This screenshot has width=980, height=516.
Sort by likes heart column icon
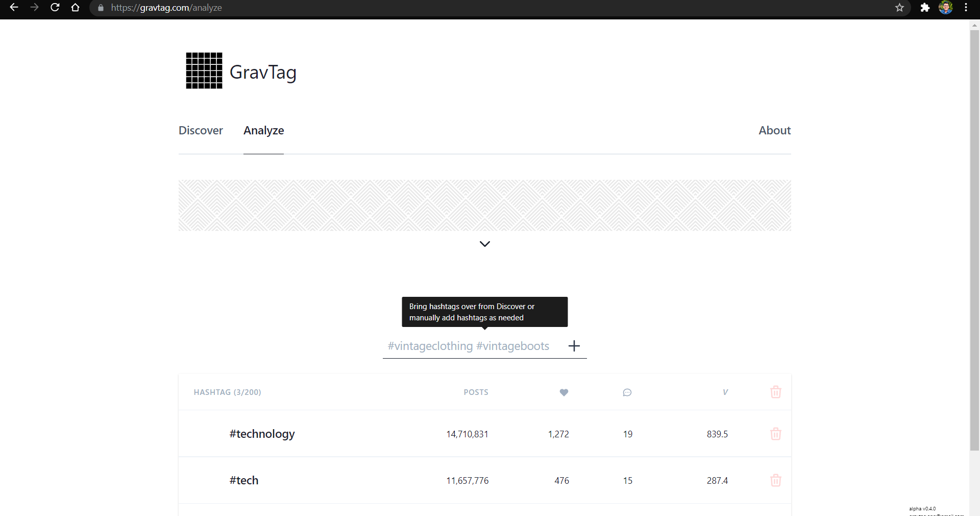564,392
